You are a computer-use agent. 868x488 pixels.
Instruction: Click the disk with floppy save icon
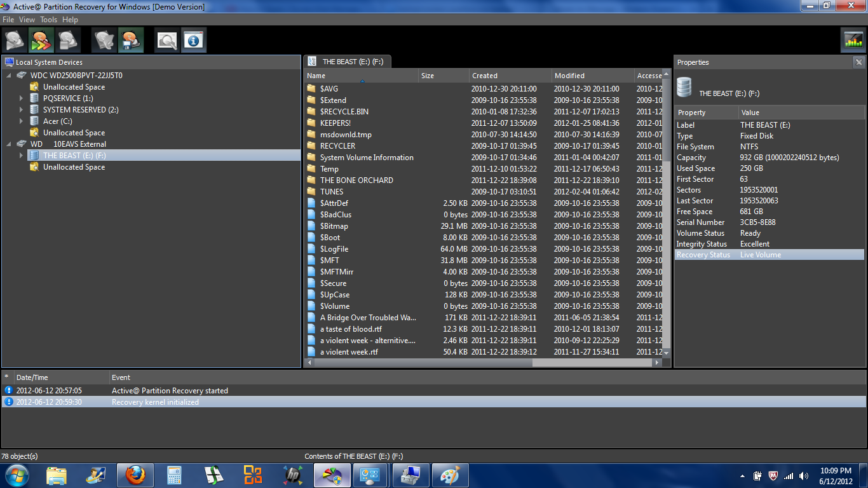(131, 40)
